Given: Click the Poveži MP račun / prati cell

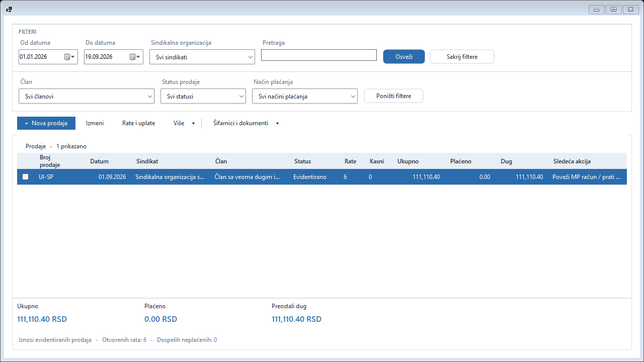Looking at the screenshot, I should (x=587, y=177).
